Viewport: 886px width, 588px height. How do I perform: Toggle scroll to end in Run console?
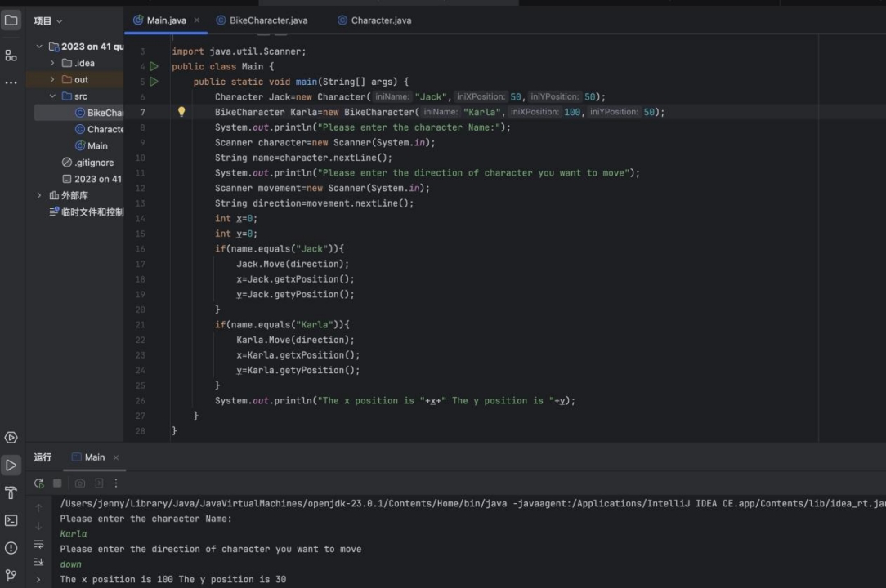point(38,561)
